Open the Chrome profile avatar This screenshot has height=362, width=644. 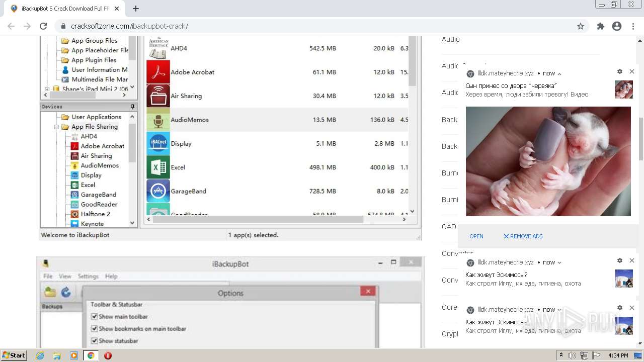click(x=617, y=26)
